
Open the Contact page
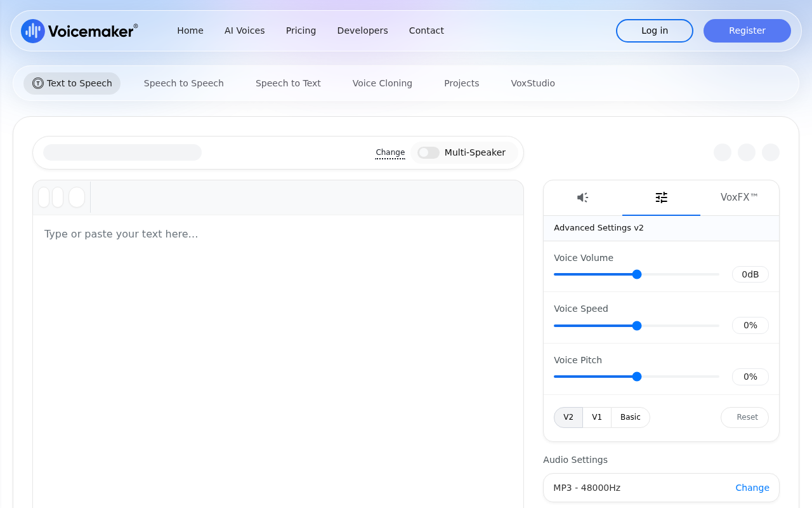426,30
